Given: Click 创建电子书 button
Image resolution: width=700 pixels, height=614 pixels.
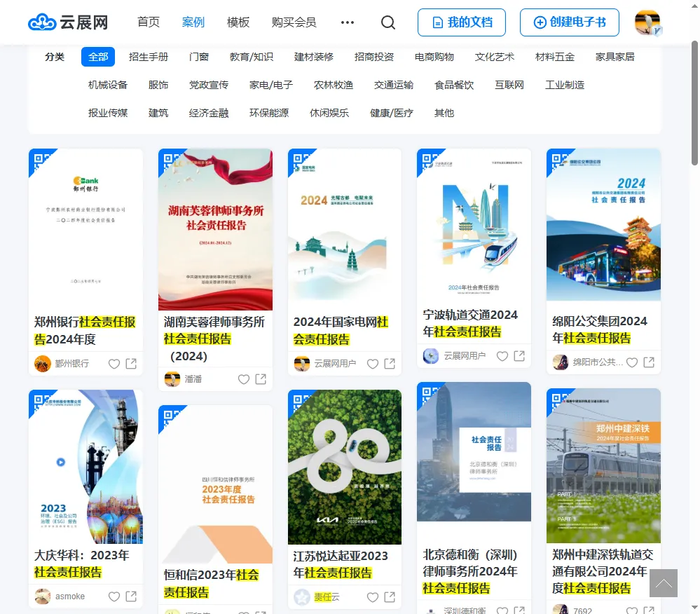Looking at the screenshot, I should coord(570,22).
